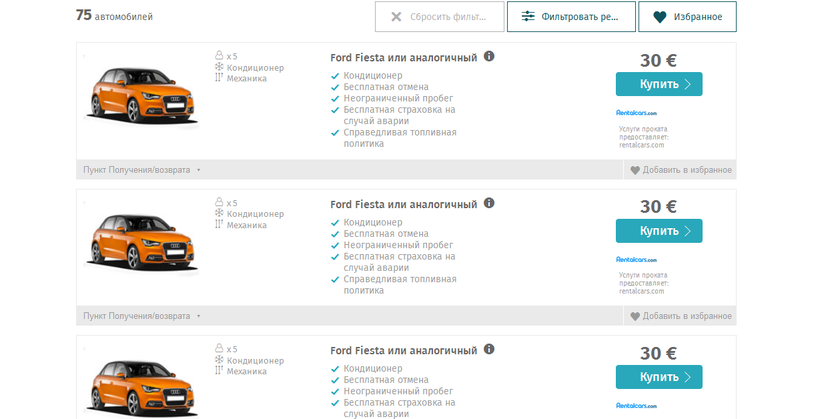
Task: Click heart icon in first car's favorites bar
Action: click(634, 170)
